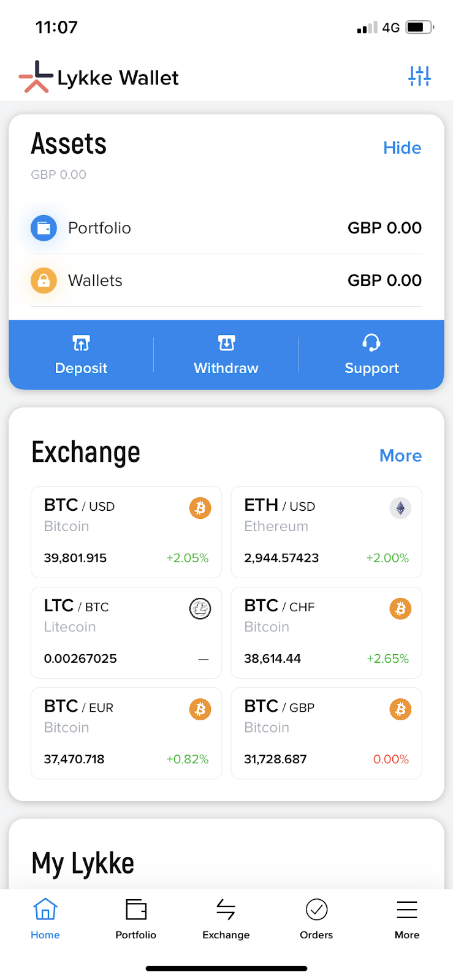Open the More hamburger menu
The image size is (453, 980).
[407, 918]
